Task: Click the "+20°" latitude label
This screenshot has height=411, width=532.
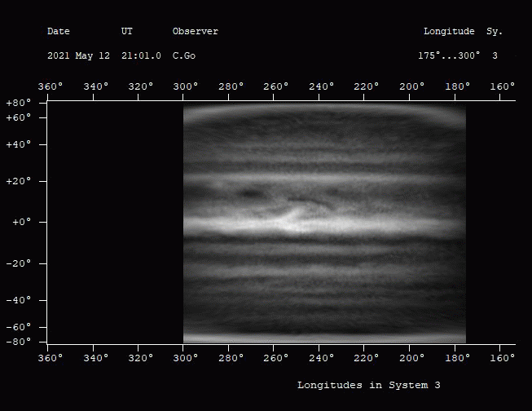Action: tap(19, 181)
